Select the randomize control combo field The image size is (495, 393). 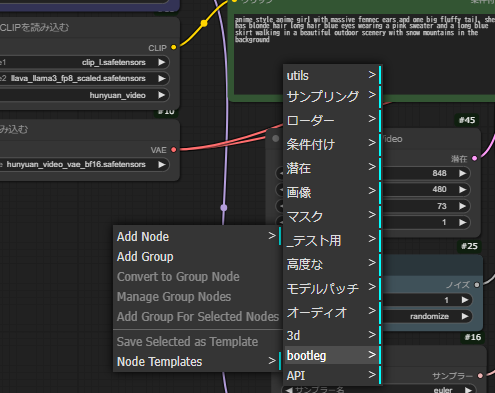click(427, 316)
